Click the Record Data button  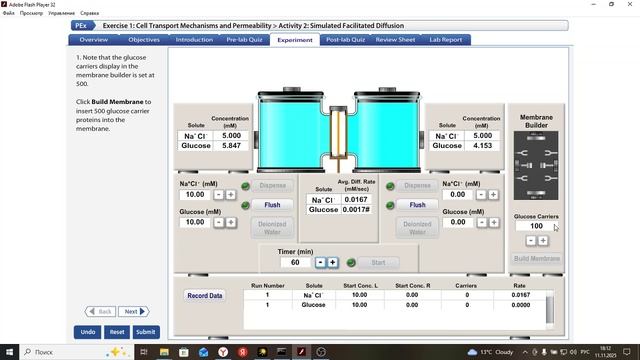click(205, 296)
